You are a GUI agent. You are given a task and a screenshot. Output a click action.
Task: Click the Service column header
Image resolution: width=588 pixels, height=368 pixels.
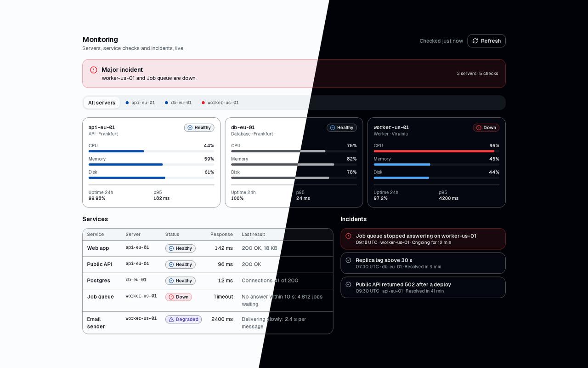pyautogui.click(x=96, y=234)
